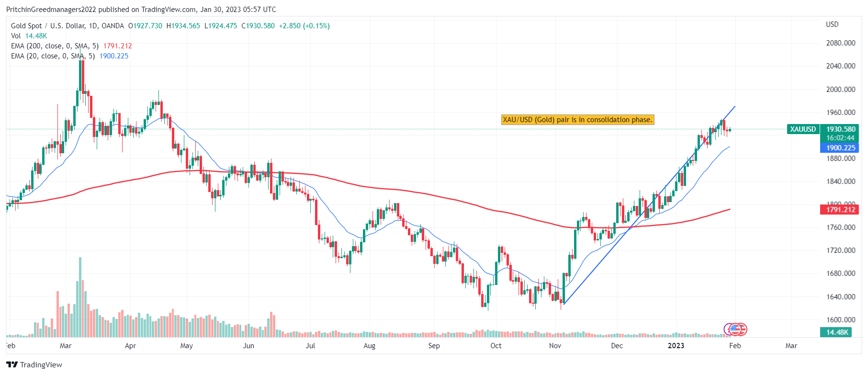Click the 1840.000 price axis value
Viewport: 868px width, 375px height.
[841, 182]
